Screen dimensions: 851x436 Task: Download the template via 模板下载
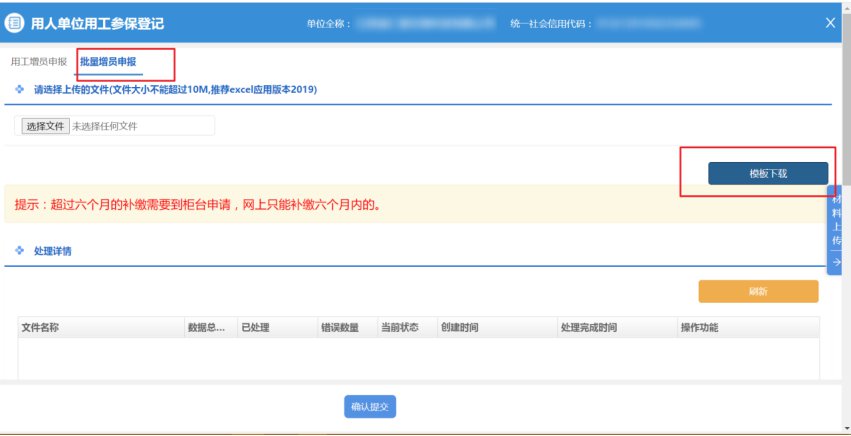767,173
